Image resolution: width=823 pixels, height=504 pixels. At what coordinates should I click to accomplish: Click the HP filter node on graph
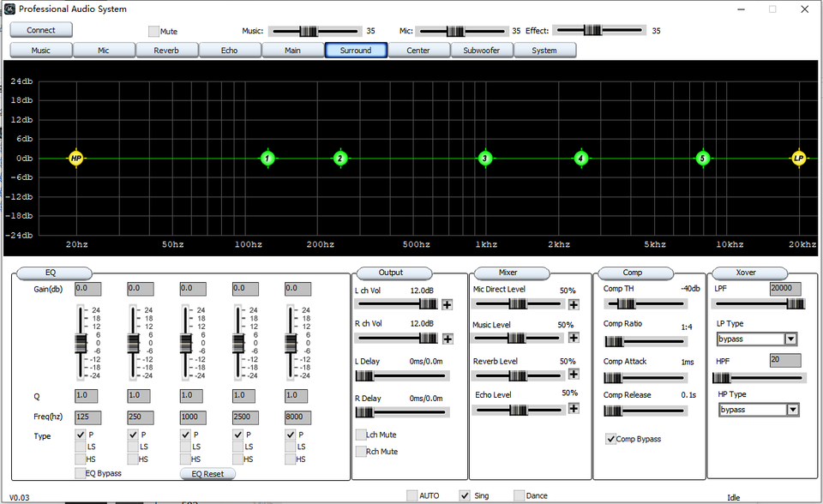[75, 159]
